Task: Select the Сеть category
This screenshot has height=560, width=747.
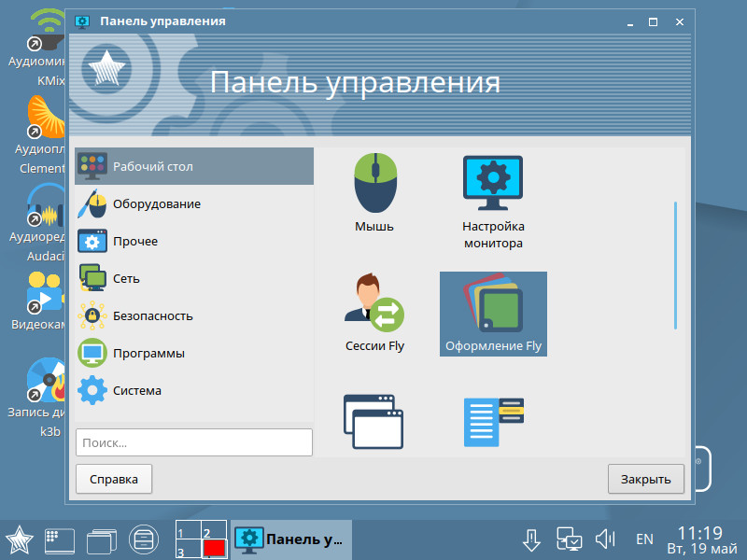Action: 194,278
